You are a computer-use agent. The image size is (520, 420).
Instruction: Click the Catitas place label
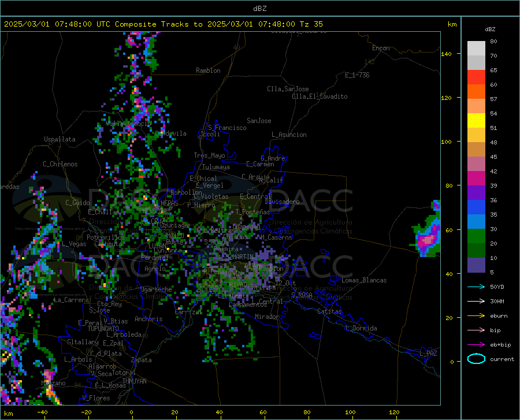329,311
